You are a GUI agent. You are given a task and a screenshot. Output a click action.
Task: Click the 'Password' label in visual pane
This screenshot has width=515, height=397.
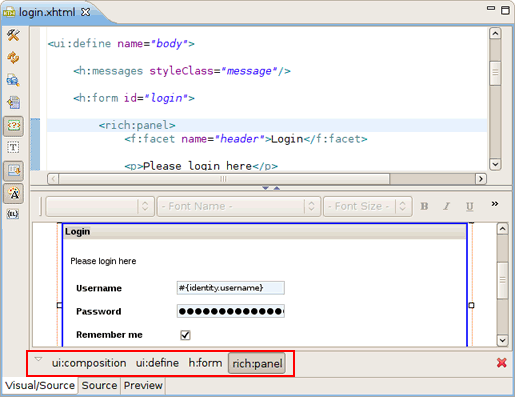(x=99, y=312)
